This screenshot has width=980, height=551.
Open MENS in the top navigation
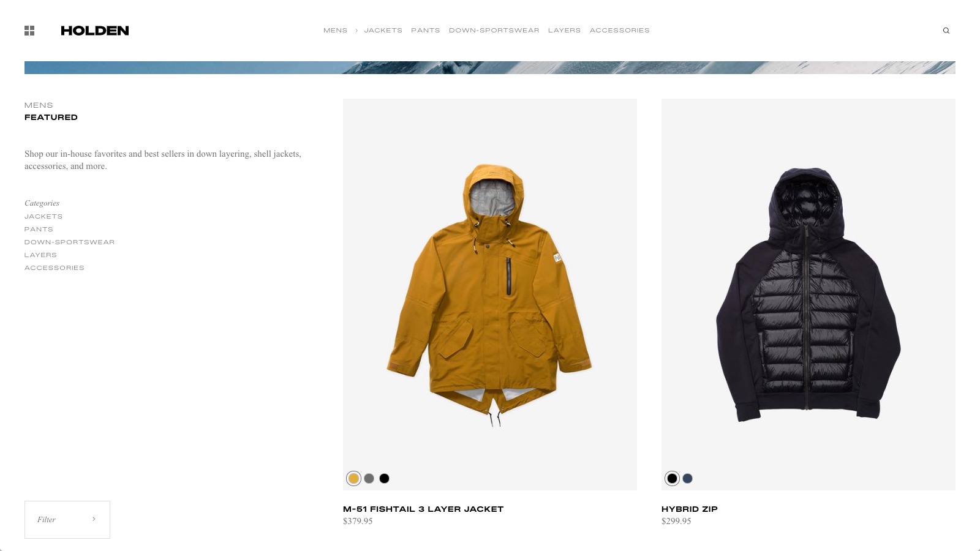pos(335,31)
